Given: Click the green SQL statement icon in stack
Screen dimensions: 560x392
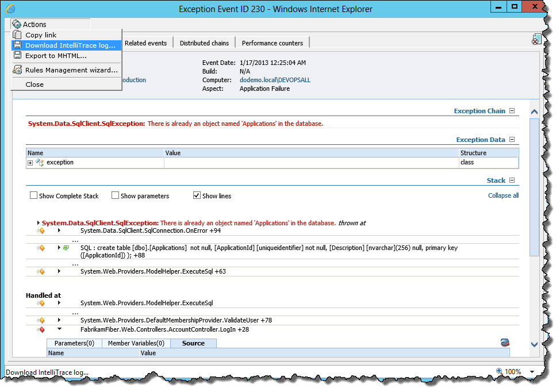Looking at the screenshot, I should (x=66, y=248).
